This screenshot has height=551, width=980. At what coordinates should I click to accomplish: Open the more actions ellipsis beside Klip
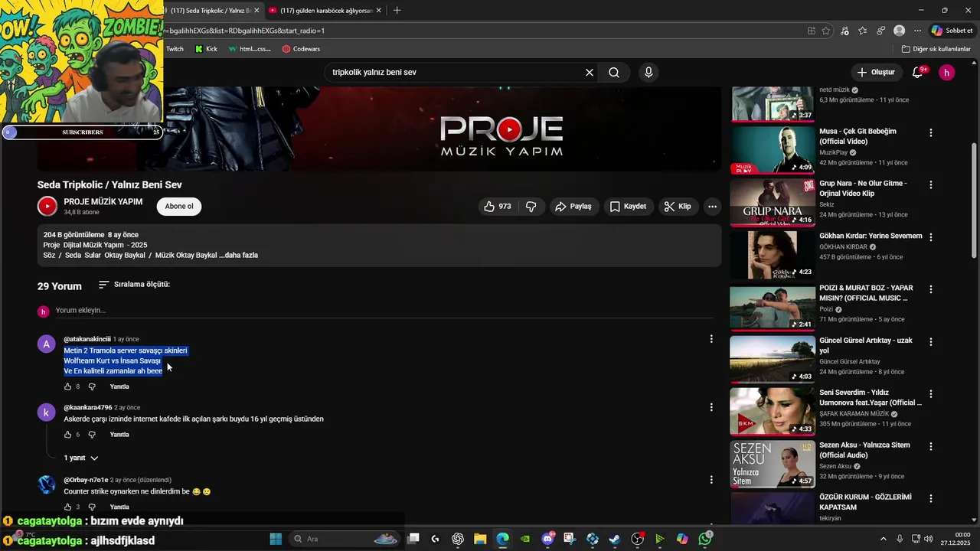tap(712, 207)
